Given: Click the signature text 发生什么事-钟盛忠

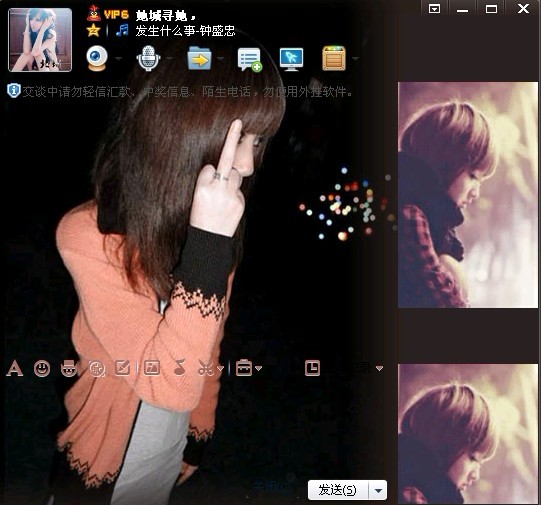Looking at the screenshot, I should 185,31.
